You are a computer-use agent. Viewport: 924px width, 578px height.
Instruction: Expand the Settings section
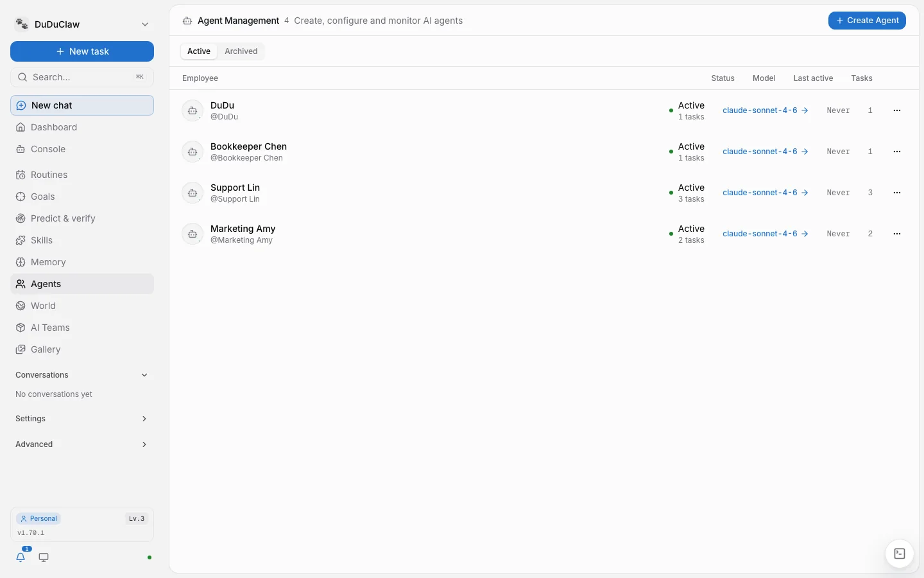coord(82,419)
